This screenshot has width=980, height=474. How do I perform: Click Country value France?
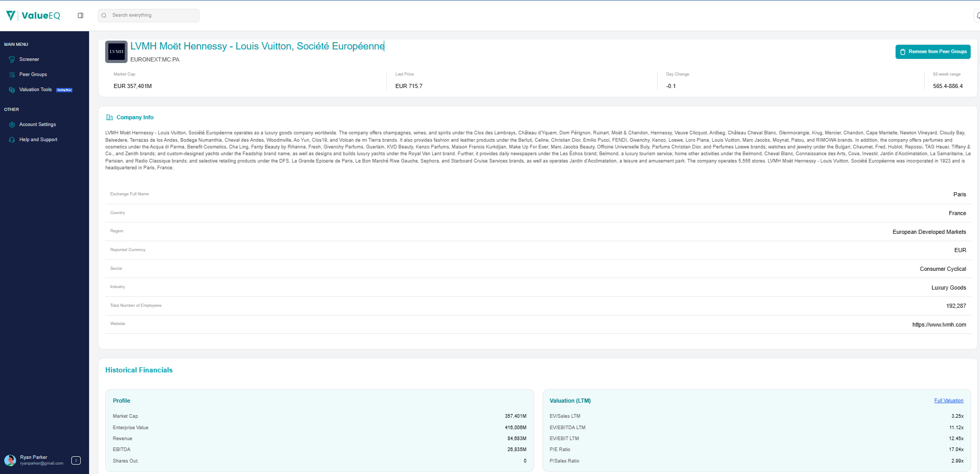tap(957, 213)
